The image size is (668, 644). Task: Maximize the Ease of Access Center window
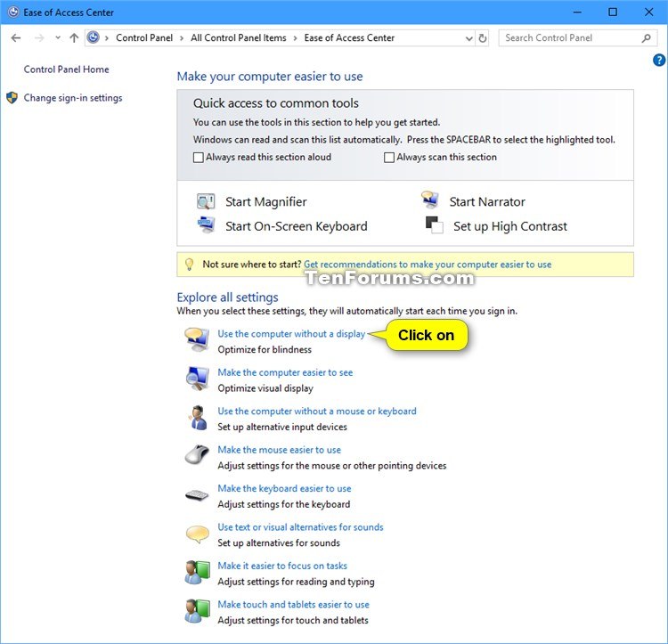pos(613,12)
